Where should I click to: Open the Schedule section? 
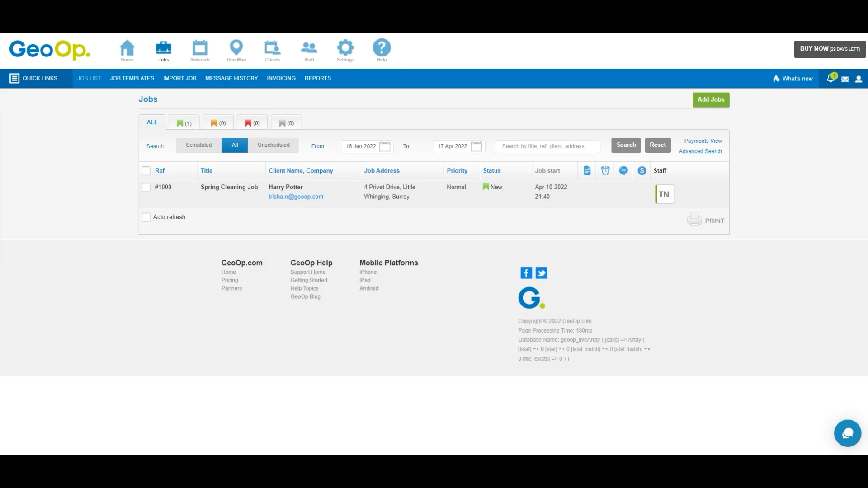[200, 50]
